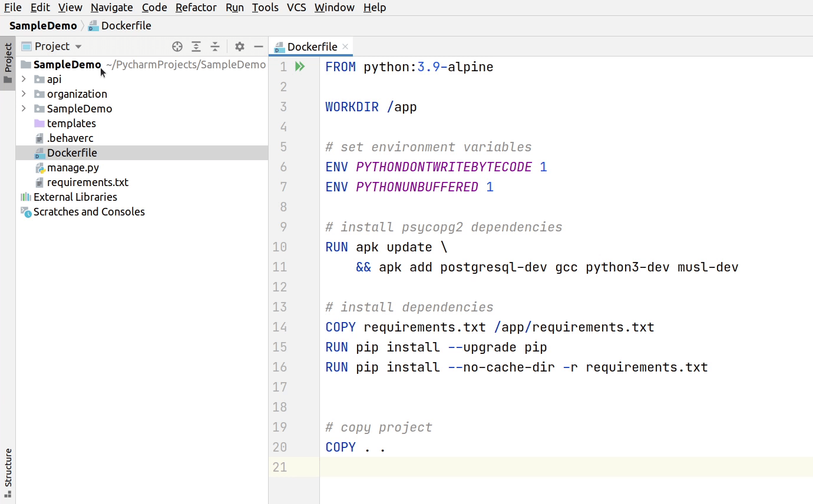Open the Structure tool window
813x504 pixels.
[x=8, y=471]
